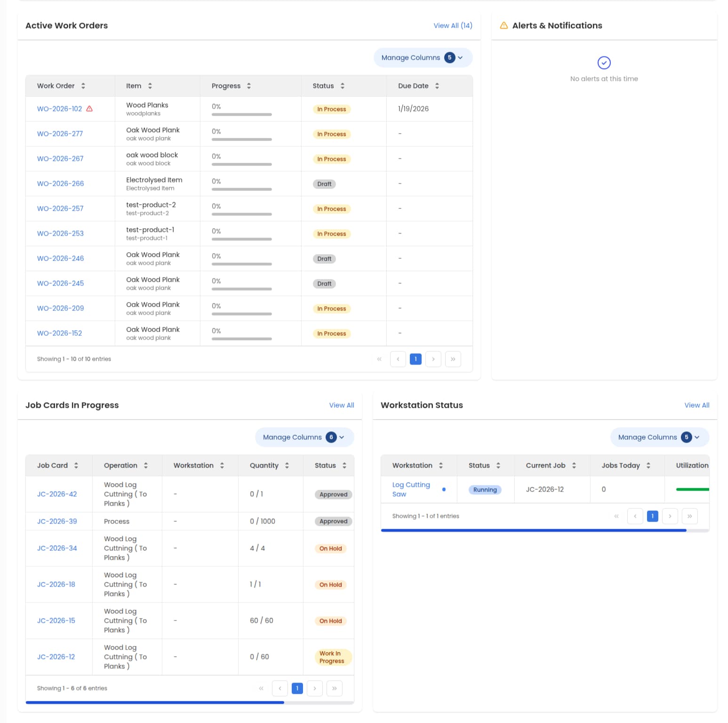Click the circled checkmark in Alerts panel

point(604,62)
